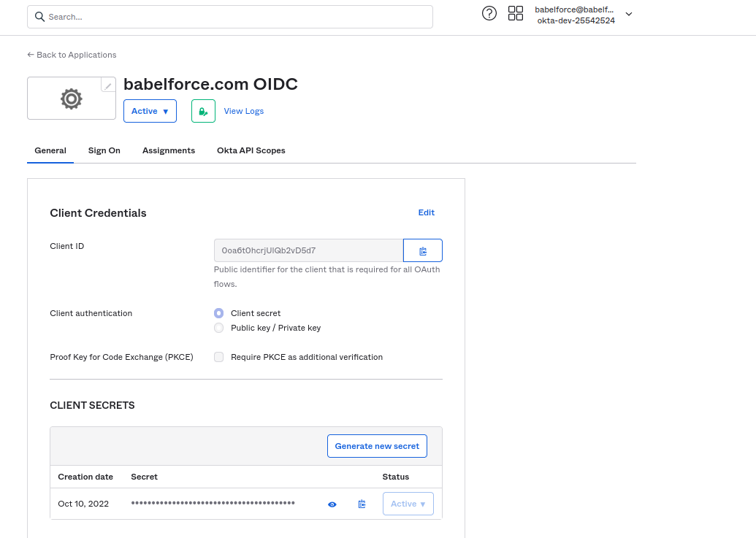Screen dimensions: 756x538
Task: Open the apps grid icon
Action: coord(516,13)
